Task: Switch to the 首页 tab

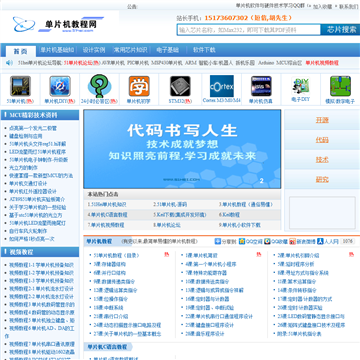Action: pos(20,51)
